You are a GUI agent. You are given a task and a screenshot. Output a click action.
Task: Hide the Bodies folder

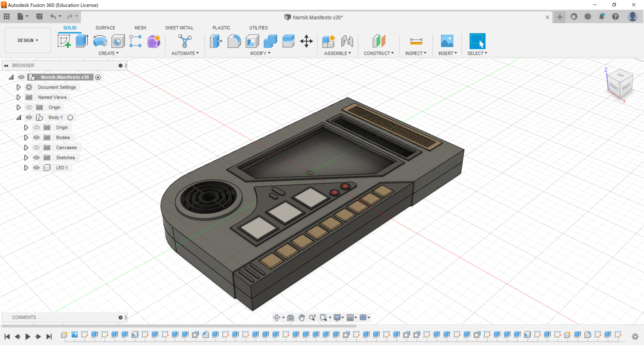point(36,137)
